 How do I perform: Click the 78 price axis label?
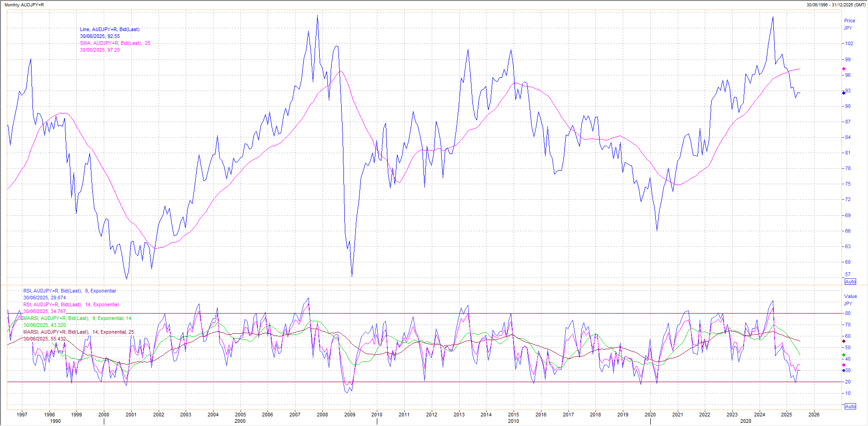click(848, 168)
